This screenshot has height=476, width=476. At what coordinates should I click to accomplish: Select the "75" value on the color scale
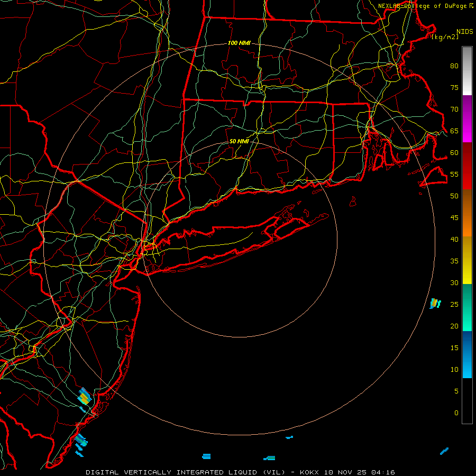pos(454,88)
